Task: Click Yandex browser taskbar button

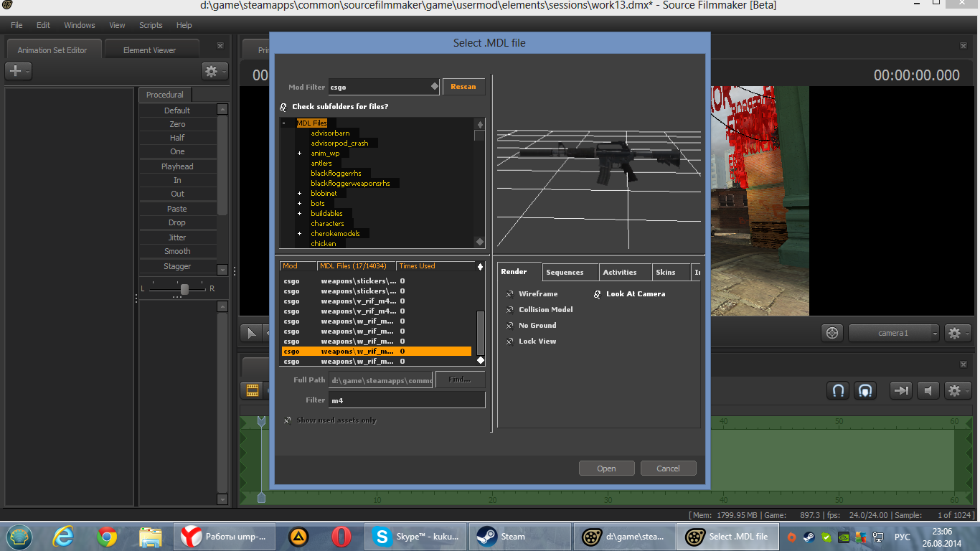Action: [x=225, y=536]
